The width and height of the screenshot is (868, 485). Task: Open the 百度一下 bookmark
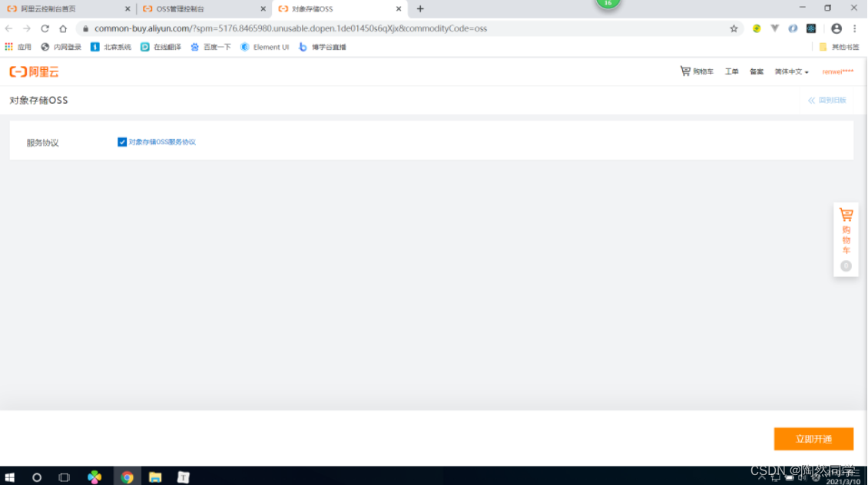point(210,47)
